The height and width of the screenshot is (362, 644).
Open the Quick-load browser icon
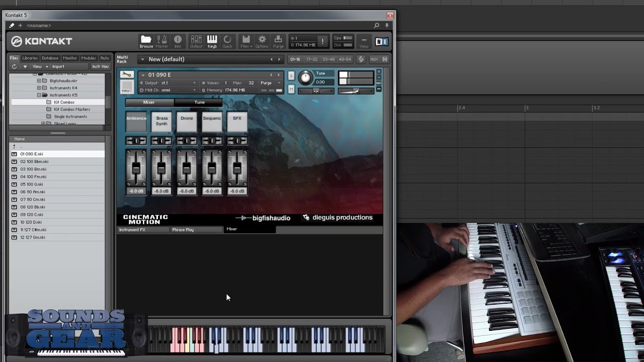pos(227,41)
